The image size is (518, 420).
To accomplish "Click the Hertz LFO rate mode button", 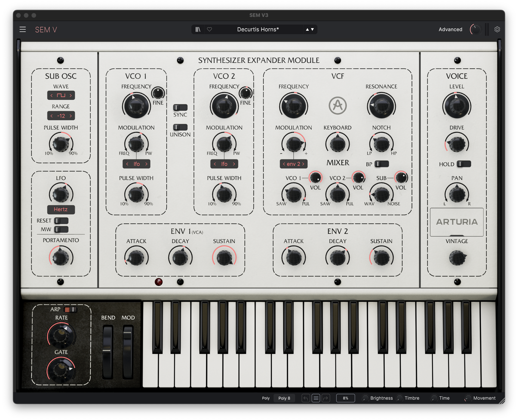I will pos(61,209).
